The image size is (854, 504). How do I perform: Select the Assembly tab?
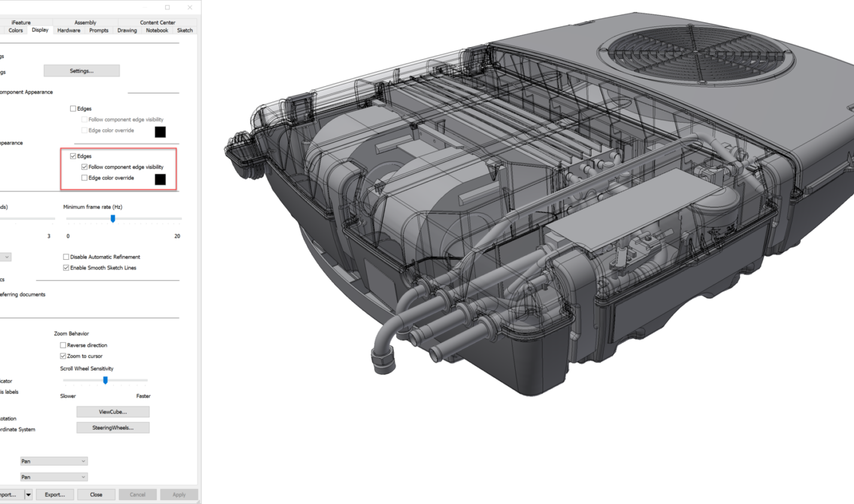point(85,22)
